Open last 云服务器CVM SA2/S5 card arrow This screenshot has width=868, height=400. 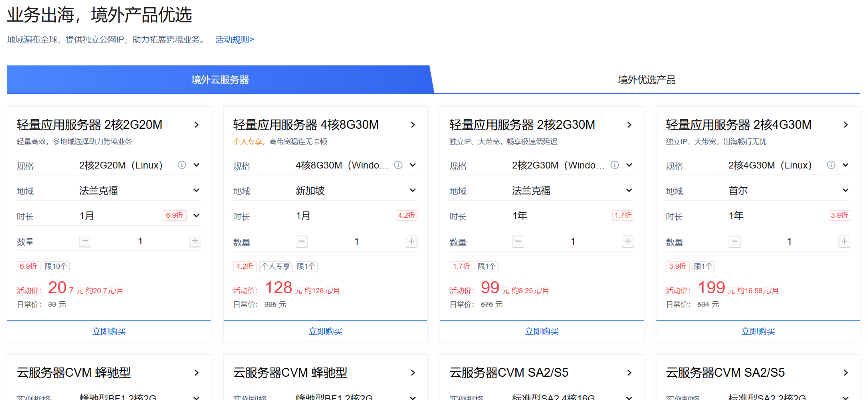click(846, 373)
